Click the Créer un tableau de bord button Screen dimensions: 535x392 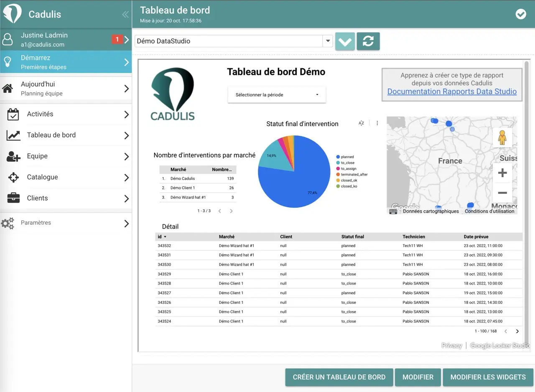339,377
